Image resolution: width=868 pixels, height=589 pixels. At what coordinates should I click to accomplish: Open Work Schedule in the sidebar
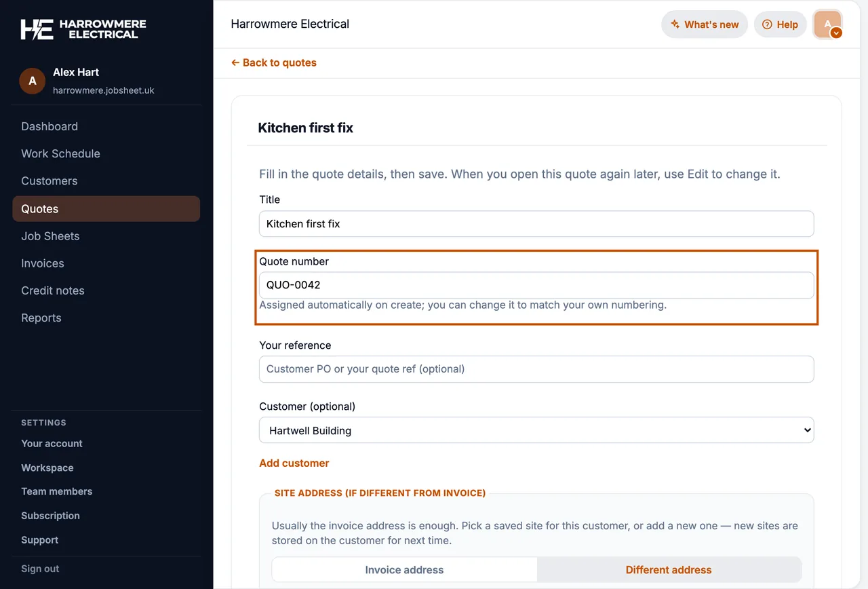click(60, 153)
